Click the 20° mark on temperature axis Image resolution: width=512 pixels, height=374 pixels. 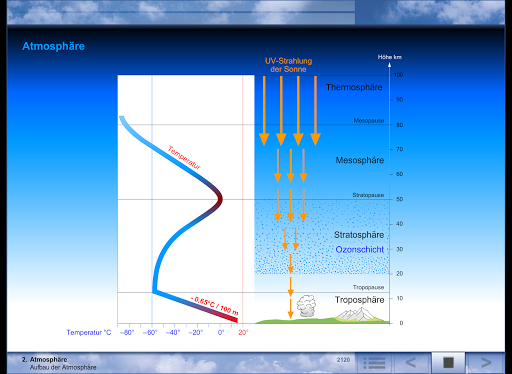click(x=243, y=333)
